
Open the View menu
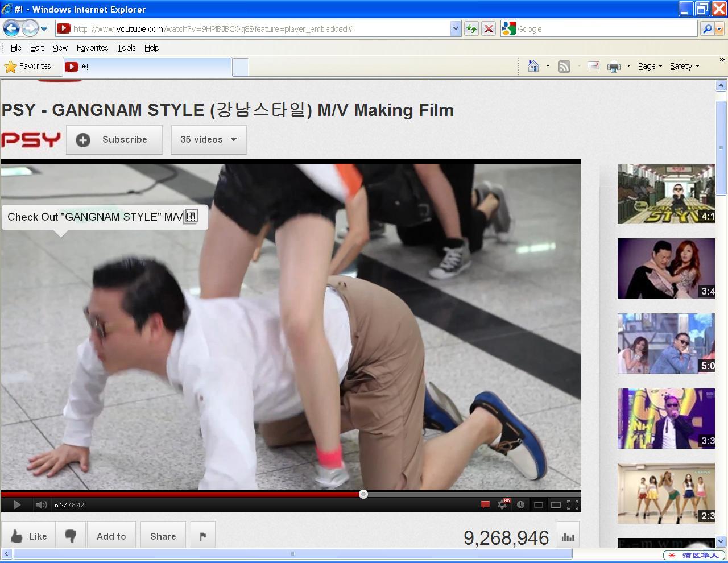tap(60, 48)
